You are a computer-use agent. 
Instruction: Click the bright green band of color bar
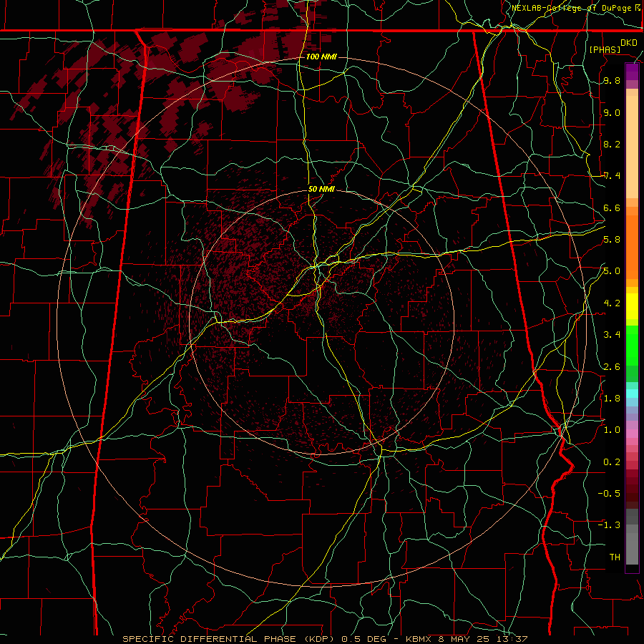(632, 346)
